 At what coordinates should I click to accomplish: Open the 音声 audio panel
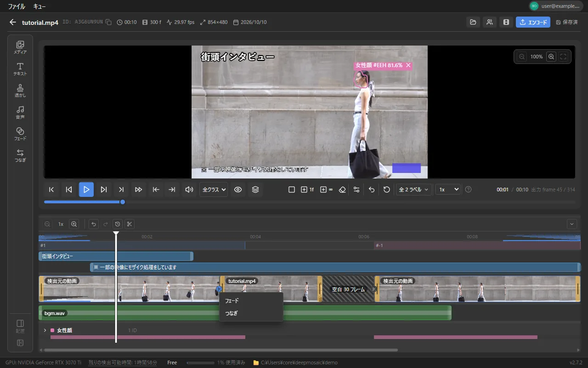20,112
